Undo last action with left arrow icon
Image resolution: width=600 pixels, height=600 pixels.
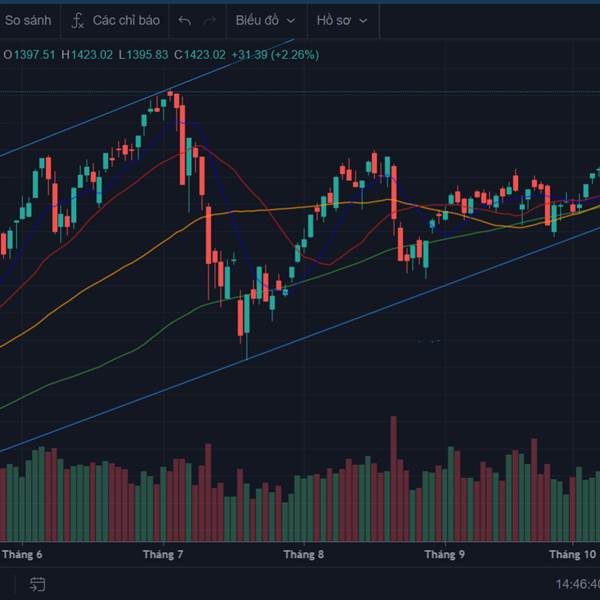184,21
